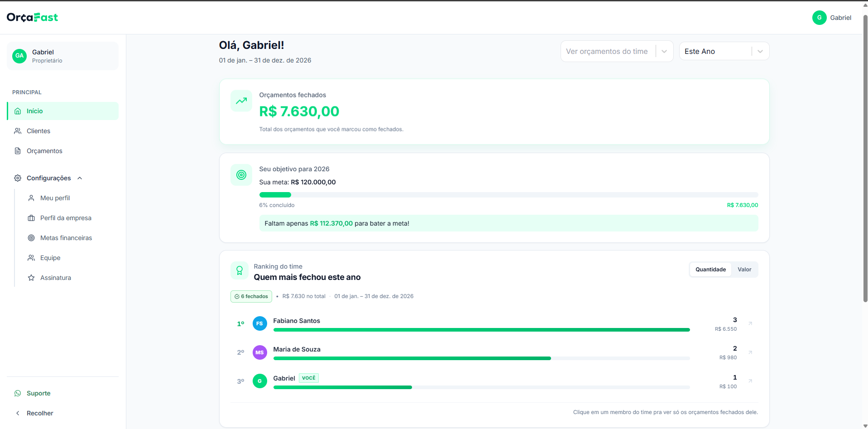Open the Ver orçamentos do time dropdown
This screenshot has height=429, width=868.
tap(617, 52)
